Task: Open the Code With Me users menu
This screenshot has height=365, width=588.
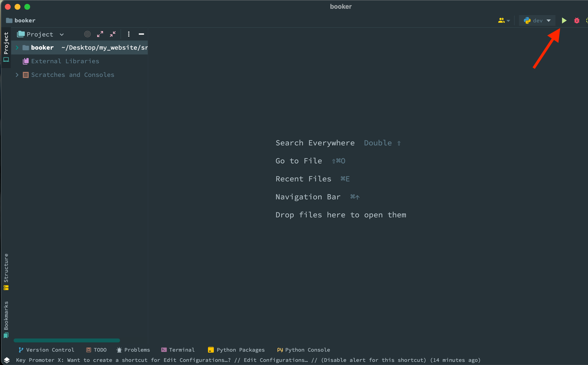Action: (504, 20)
